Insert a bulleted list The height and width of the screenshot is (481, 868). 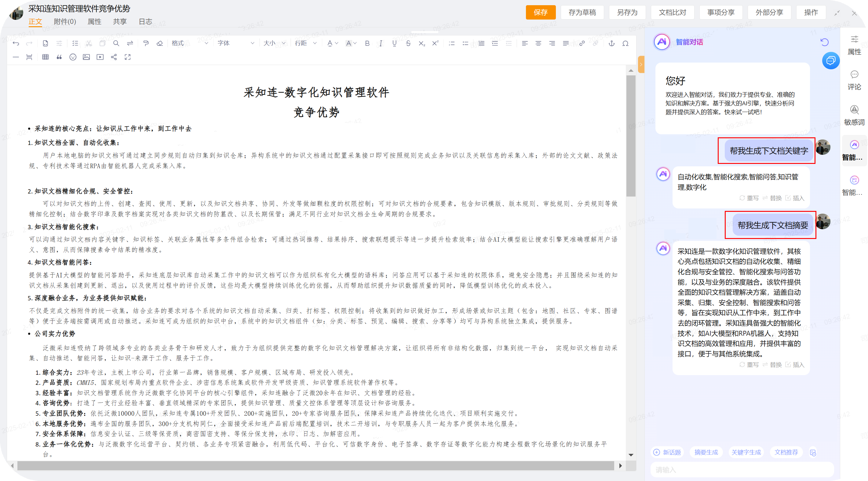pos(465,43)
